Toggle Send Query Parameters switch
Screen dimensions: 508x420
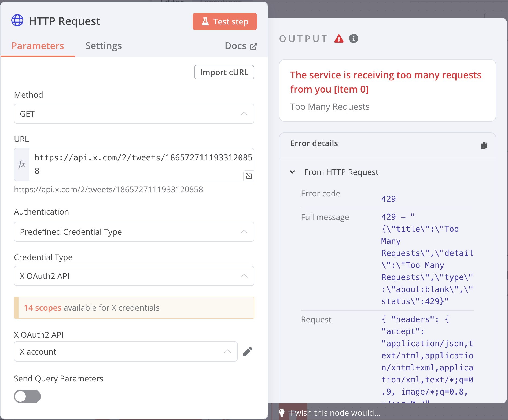tap(27, 396)
